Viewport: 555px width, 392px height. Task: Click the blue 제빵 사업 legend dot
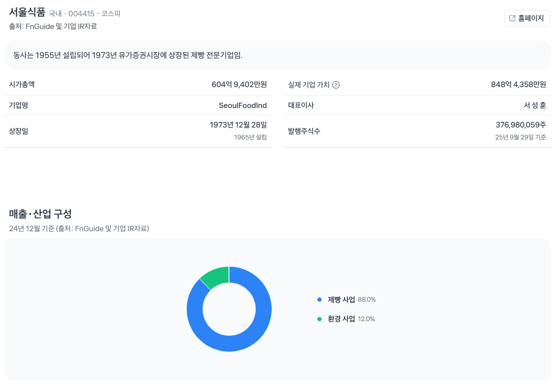[x=319, y=300]
